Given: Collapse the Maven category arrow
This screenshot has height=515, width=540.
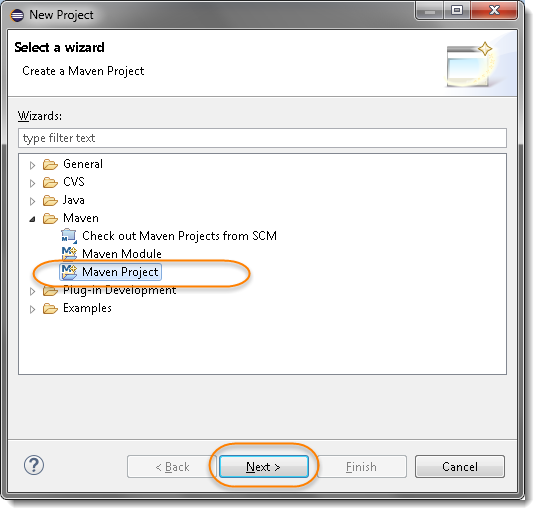Looking at the screenshot, I should pyautogui.click(x=32, y=219).
